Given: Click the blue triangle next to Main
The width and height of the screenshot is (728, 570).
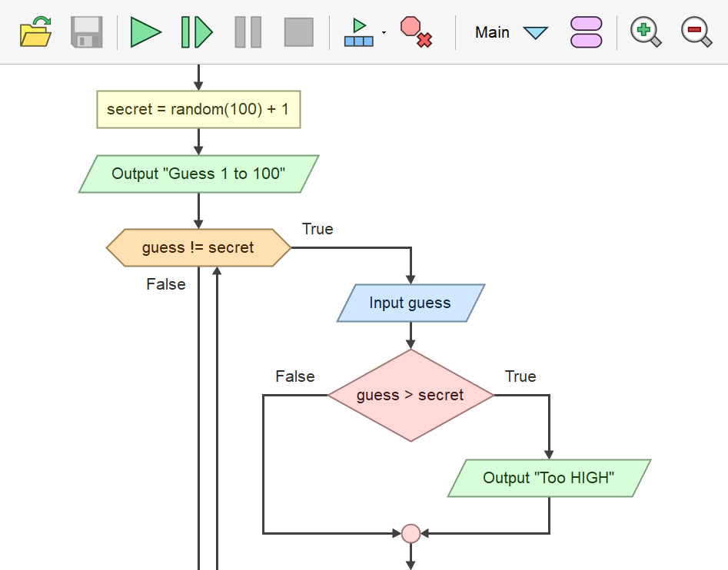Looking at the screenshot, I should pyautogui.click(x=536, y=32).
